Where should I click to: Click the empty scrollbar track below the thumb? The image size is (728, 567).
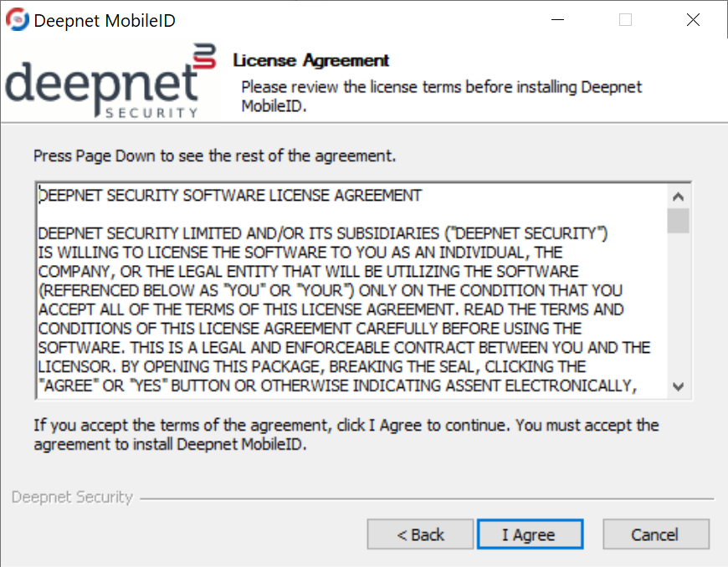click(x=679, y=309)
